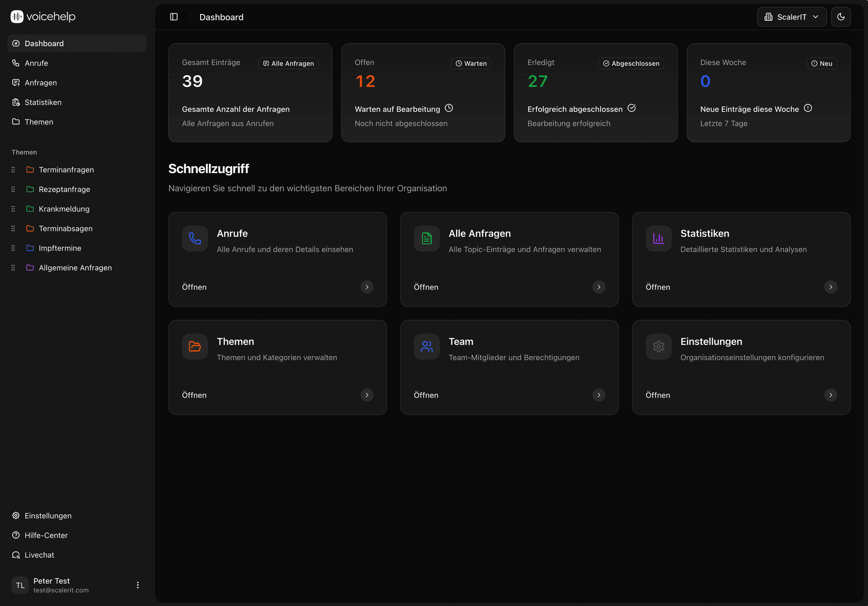
Task: Click the Warten badge on Offen card
Action: [471, 63]
